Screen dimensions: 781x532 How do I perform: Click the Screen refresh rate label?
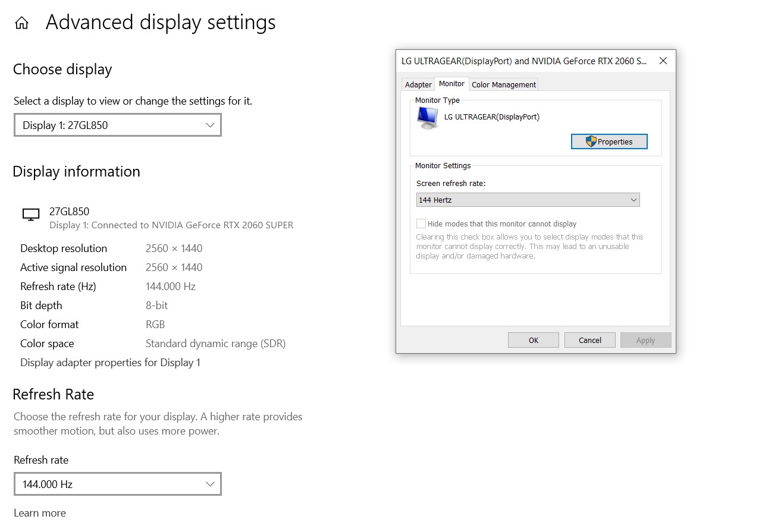pyautogui.click(x=451, y=184)
